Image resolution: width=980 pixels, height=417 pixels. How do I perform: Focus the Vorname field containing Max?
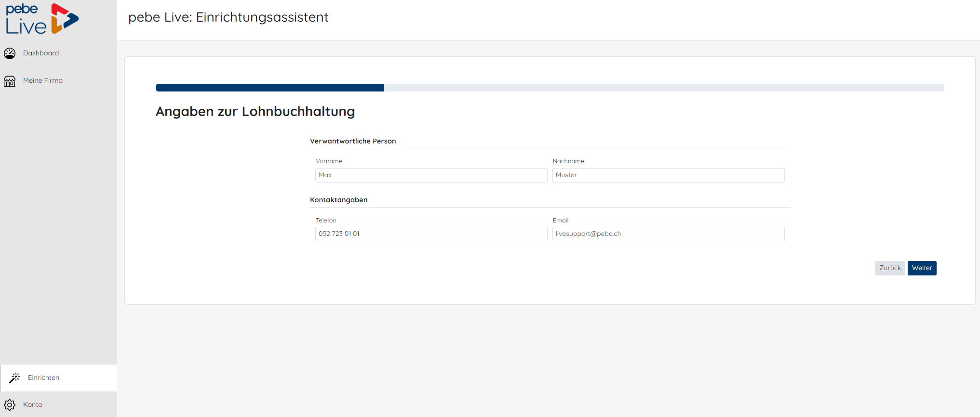(x=431, y=175)
